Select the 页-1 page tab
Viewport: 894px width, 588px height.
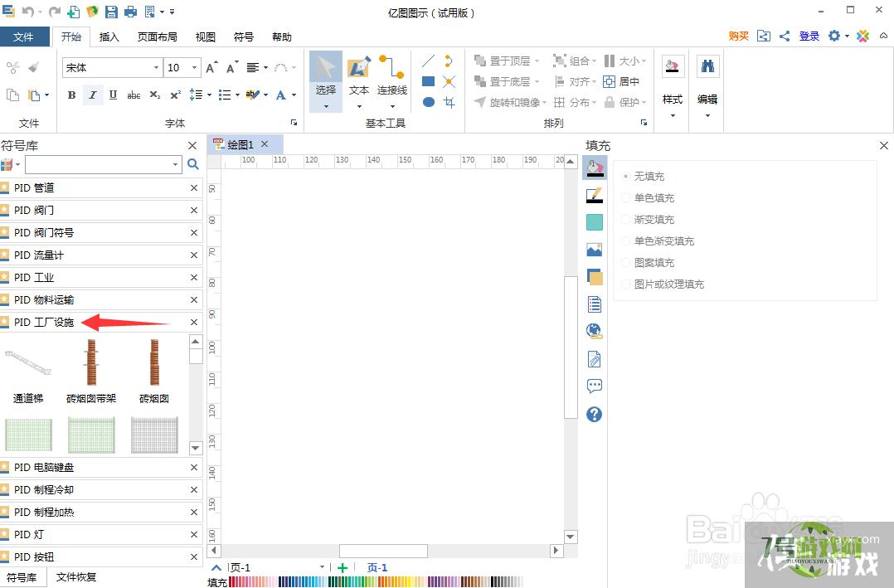point(377,567)
